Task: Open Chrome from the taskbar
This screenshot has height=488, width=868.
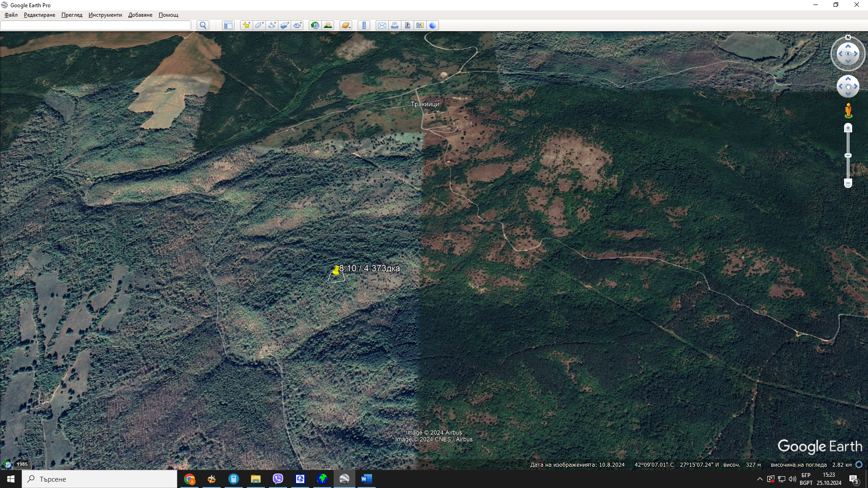Action: 189,479
